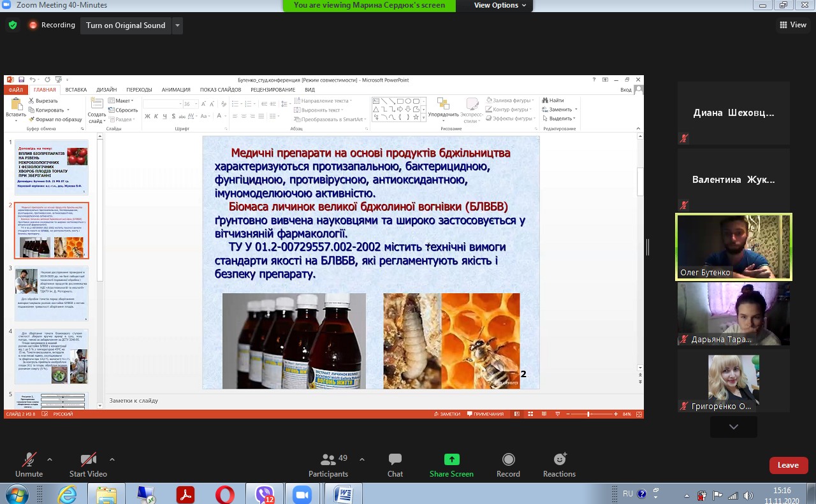Open the Chat panel
This screenshot has width=816, height=504.
[x=395, y=465]
